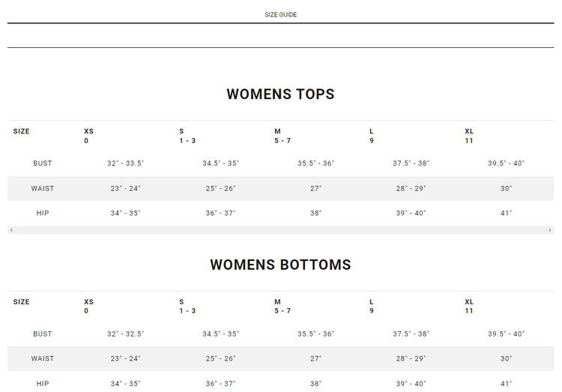Select the XL bust value in Womens Tops
The width and height of the screenshot is (562, 392).
point(507,163)
